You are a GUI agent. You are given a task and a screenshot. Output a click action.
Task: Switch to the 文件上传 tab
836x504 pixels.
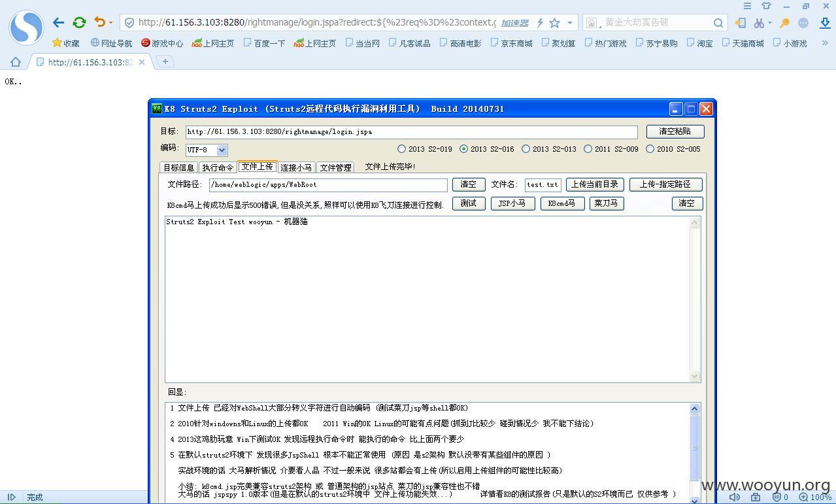[x=258, y=167]
